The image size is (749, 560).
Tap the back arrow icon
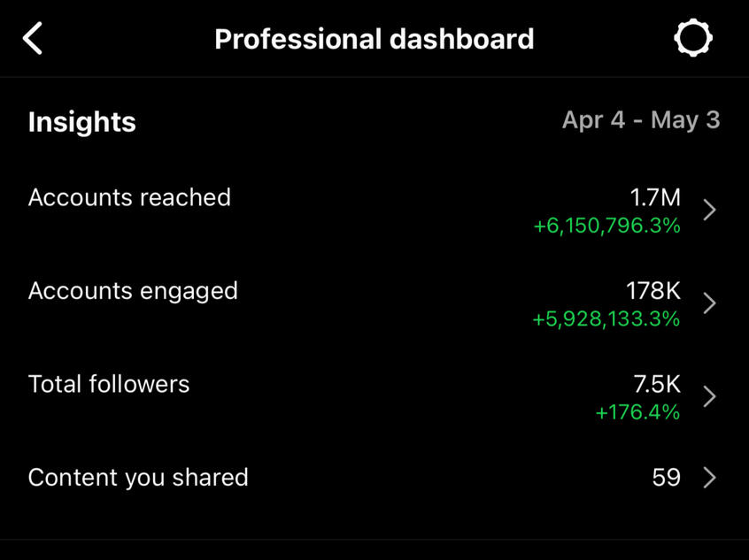pyautogui.click(x=33, y=39)
